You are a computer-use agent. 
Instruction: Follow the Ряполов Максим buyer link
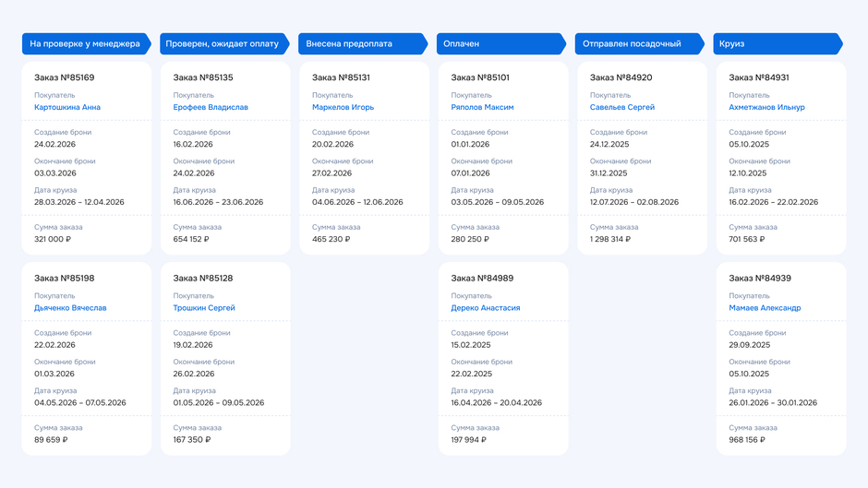coord(482,107)
